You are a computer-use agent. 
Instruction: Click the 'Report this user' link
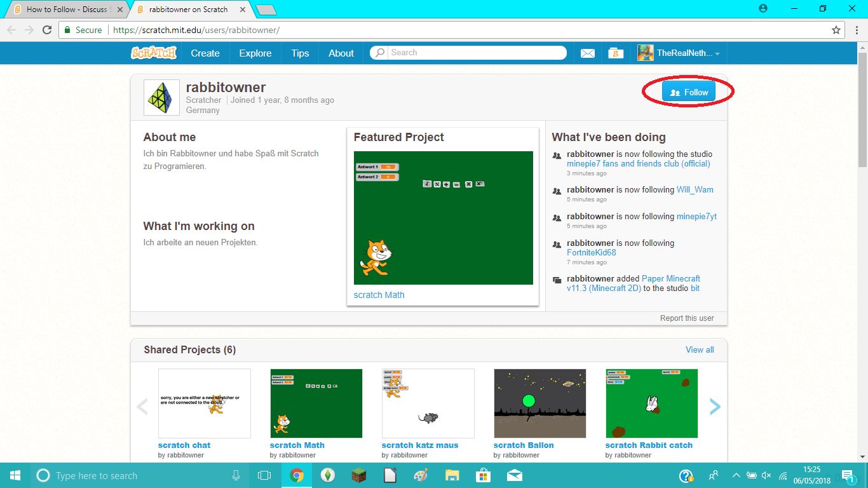tap(688, 318)
